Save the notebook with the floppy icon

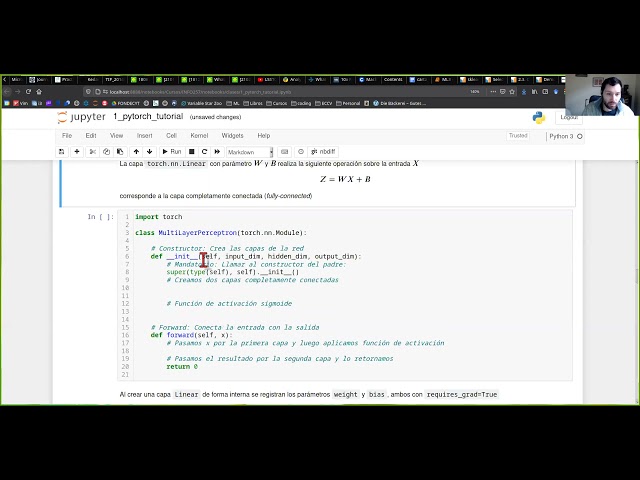62,151
